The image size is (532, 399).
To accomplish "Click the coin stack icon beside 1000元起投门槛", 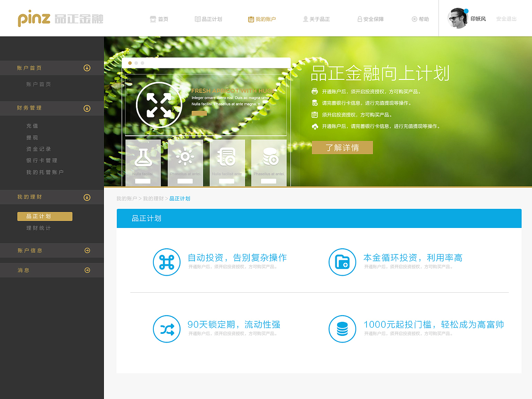I will tap(342, 329).
